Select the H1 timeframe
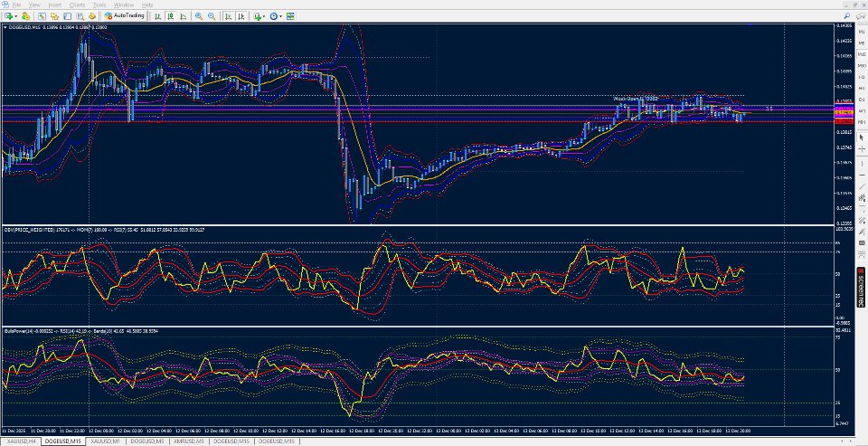Image resolution: width=868 pixels, height=446 pixels. (862, 77)
